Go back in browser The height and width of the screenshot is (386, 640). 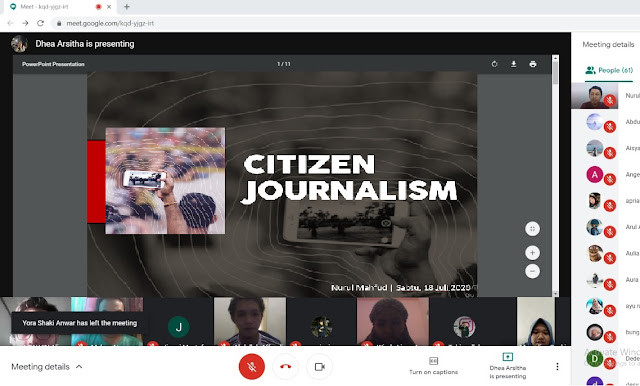click(10, 23)
